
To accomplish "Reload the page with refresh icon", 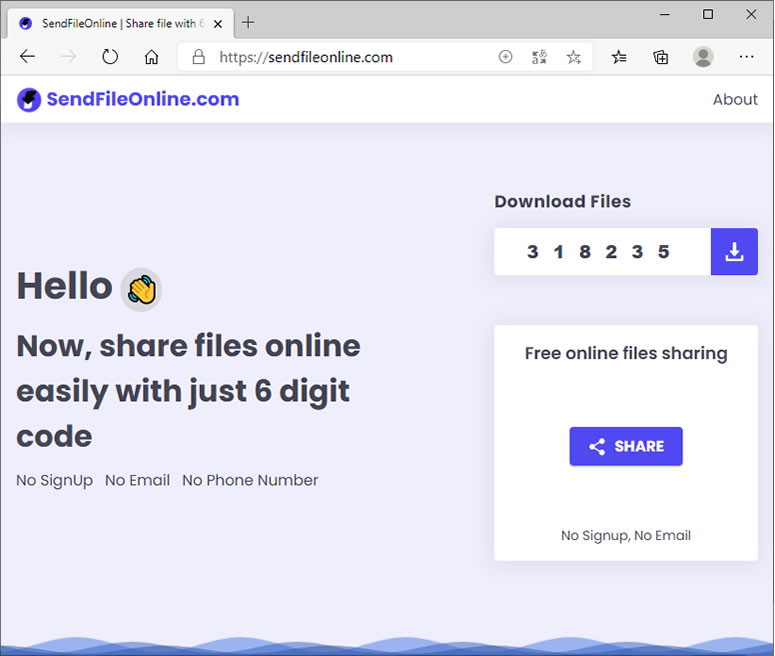I will coord(110,57).
